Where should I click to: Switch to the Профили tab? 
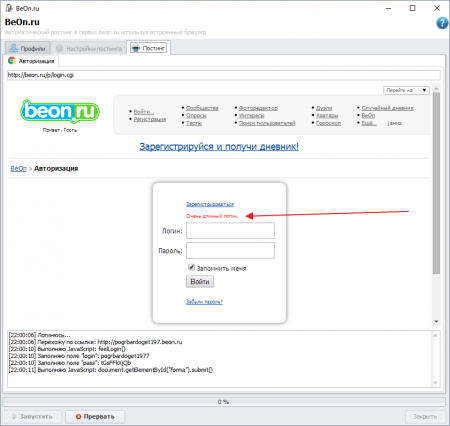point(28,48)
